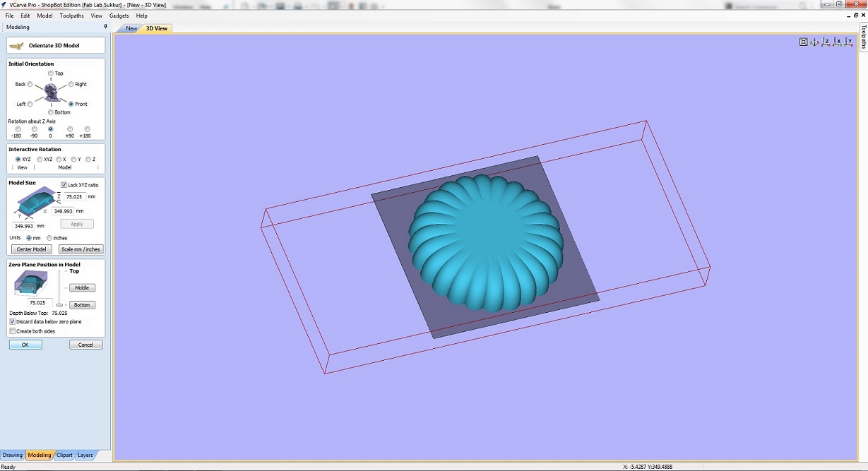Cancel the Orientate 3D Model form
Image resolution: width=868 pixels, height=471 pixels.
86,345
